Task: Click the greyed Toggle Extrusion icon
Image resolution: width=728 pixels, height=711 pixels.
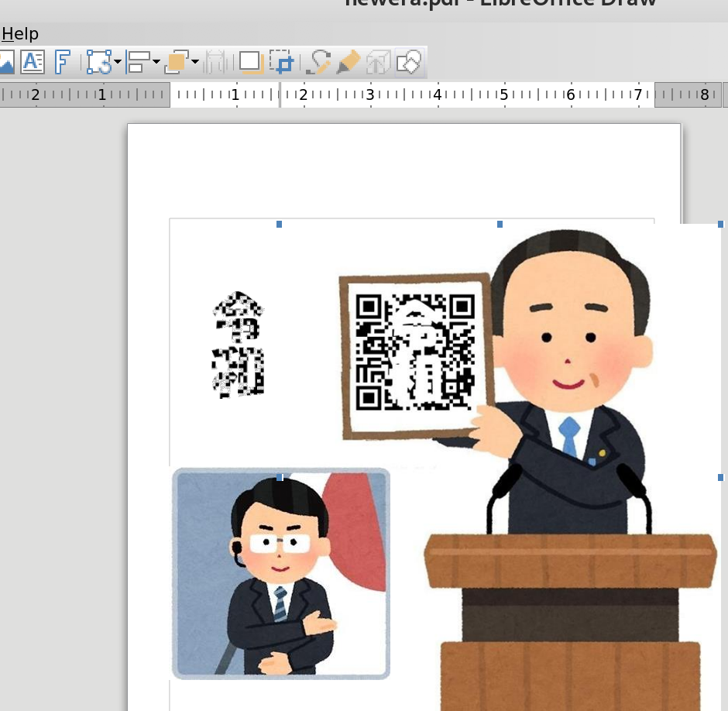Action: click(x=378, y=62)
